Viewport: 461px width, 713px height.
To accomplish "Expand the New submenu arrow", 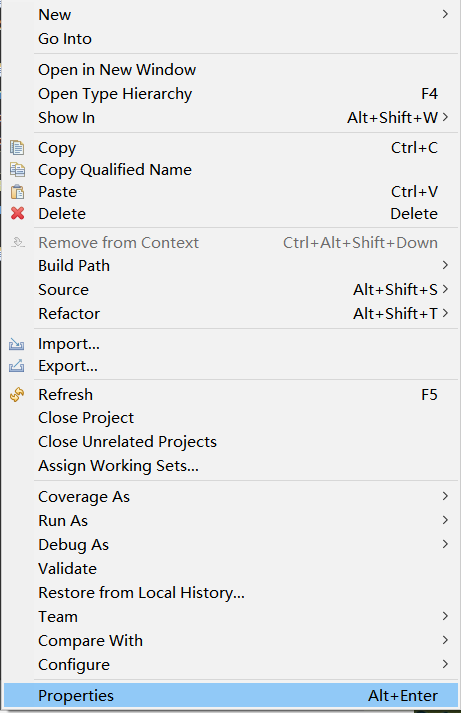I will 445,14.
